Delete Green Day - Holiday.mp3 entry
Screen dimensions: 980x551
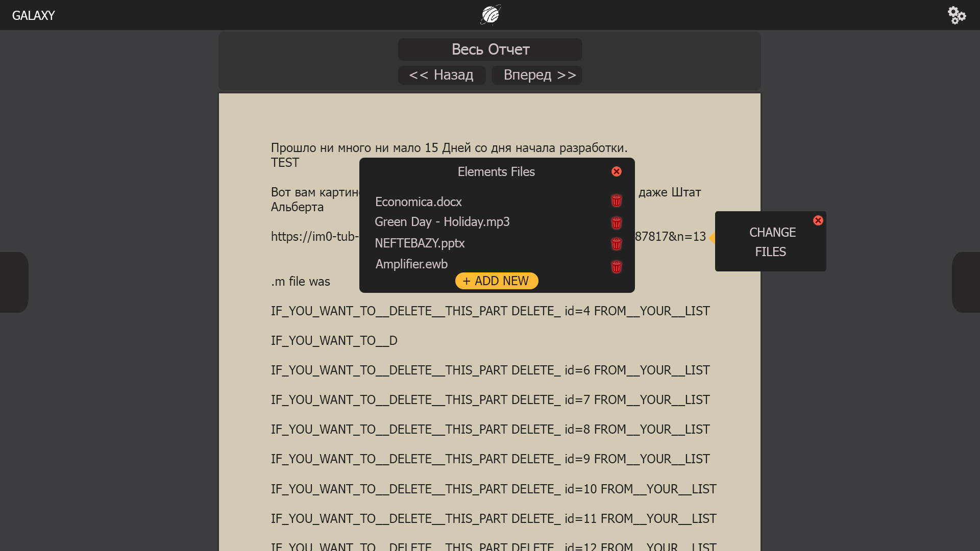pos(616,222)
